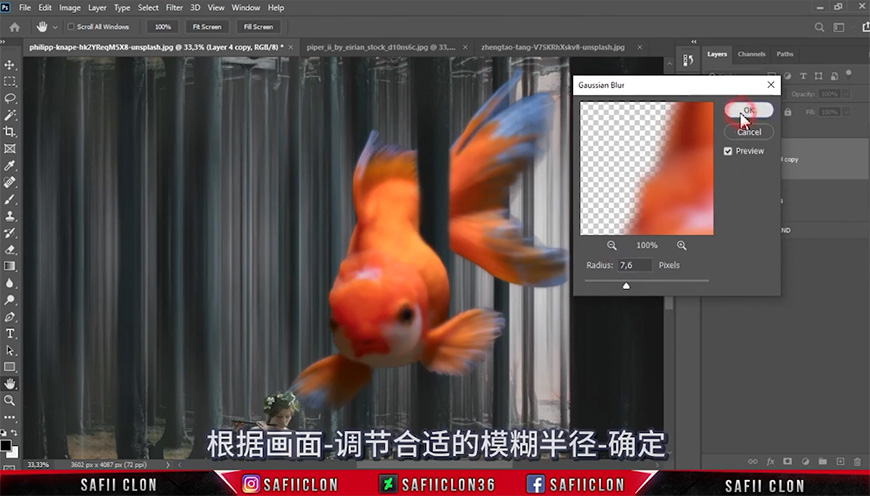Zoom out the Gaussian Blur preview
This screenshot has height=496, width=870.
[611, 245]
